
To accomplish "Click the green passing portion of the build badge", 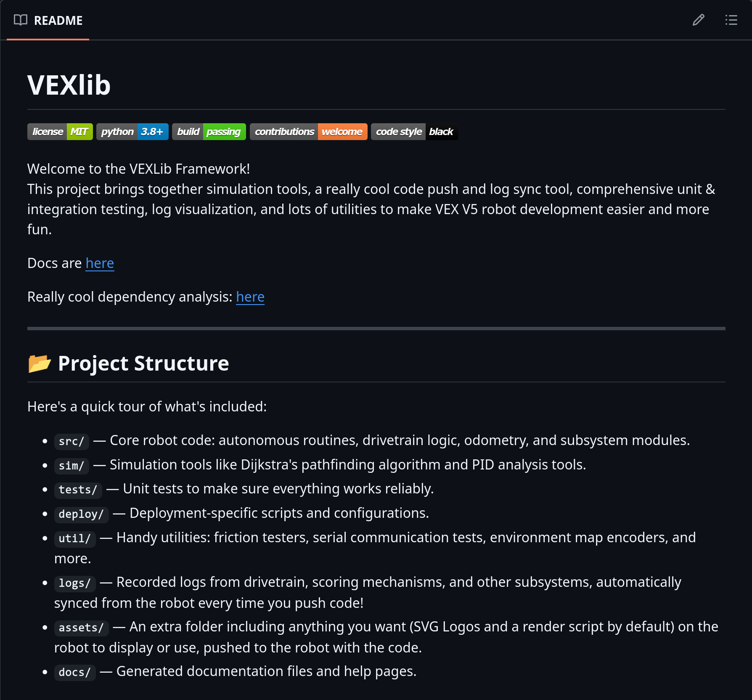I will coord(224,131).
